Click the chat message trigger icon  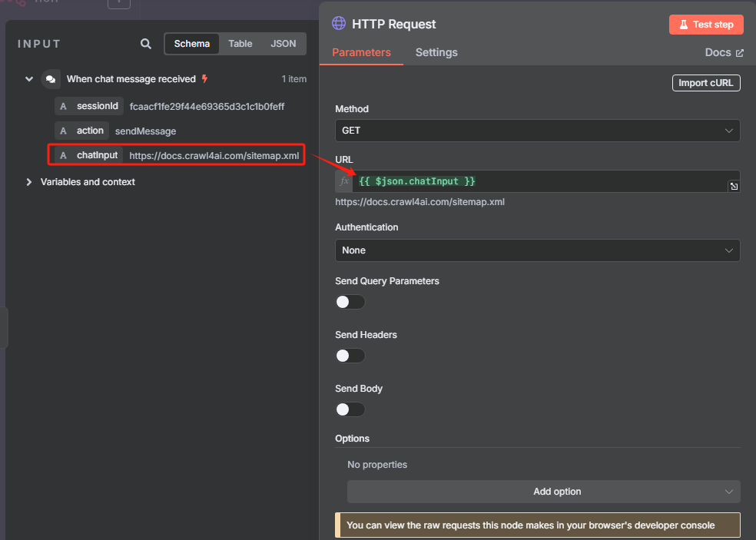(x=51, y=79)
